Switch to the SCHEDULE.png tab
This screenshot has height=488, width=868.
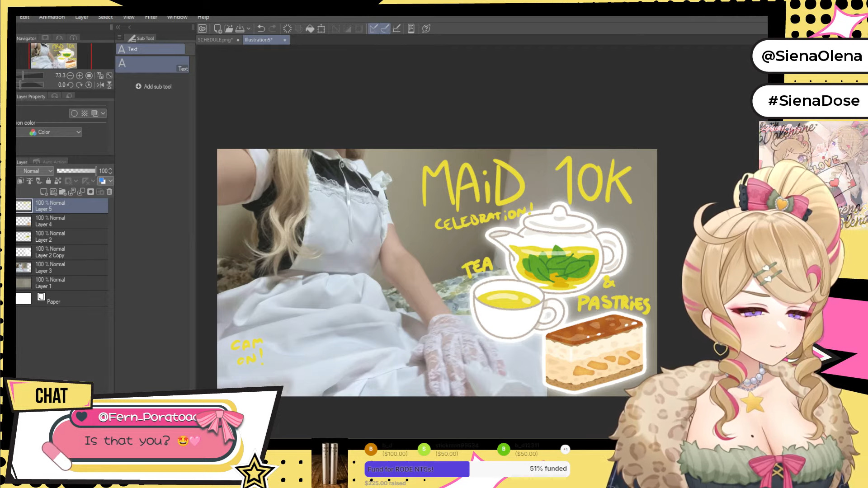[215, 40]
